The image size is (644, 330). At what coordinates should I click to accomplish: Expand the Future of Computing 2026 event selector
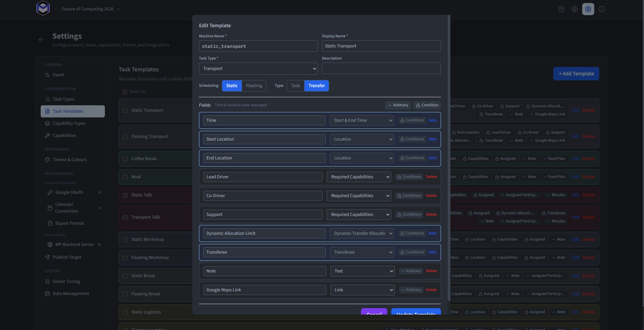pyautogui.click(x=91, y=9)
